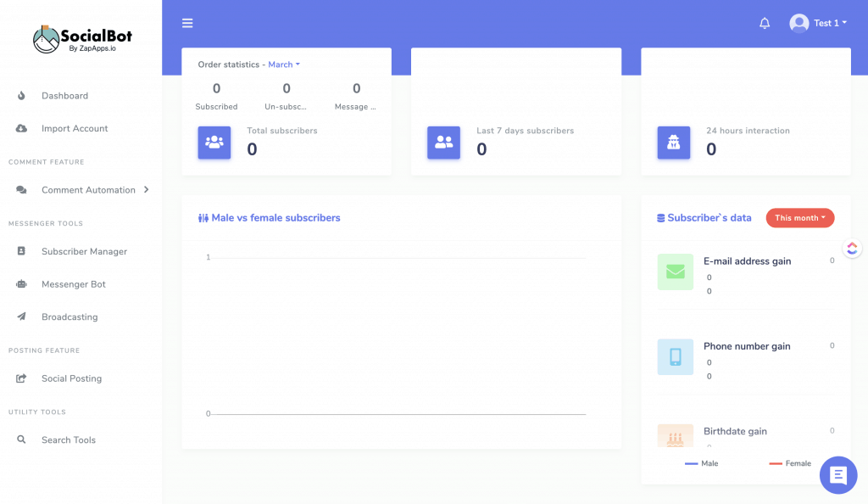The width and height of the screenshot is (868, 504).
Task: Click the Last 7 days subscribers label
Action: 526,131
